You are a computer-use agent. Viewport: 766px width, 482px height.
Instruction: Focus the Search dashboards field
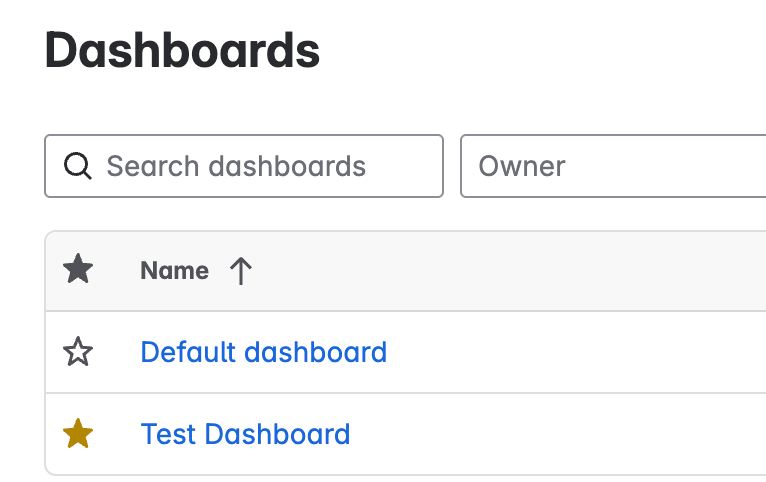(244, 166)
